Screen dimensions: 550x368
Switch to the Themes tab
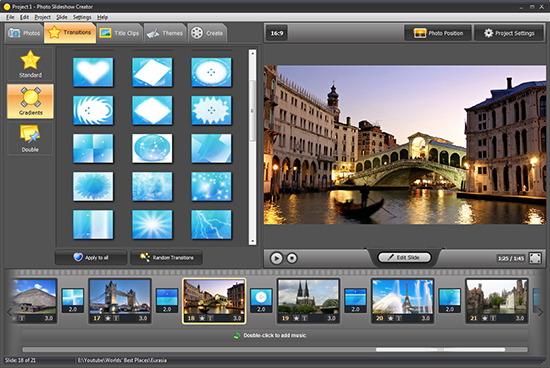pos(165,33)
